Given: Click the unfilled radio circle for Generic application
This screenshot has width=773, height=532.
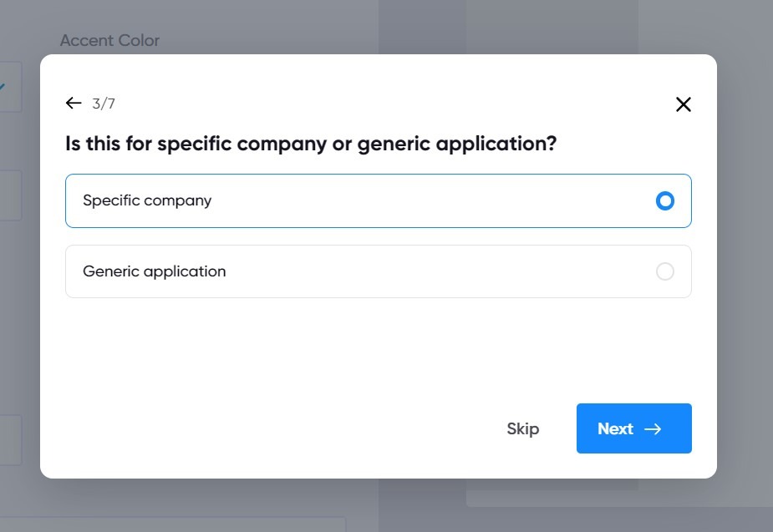Looking at the screenshot, I should [x=665, y=271].
